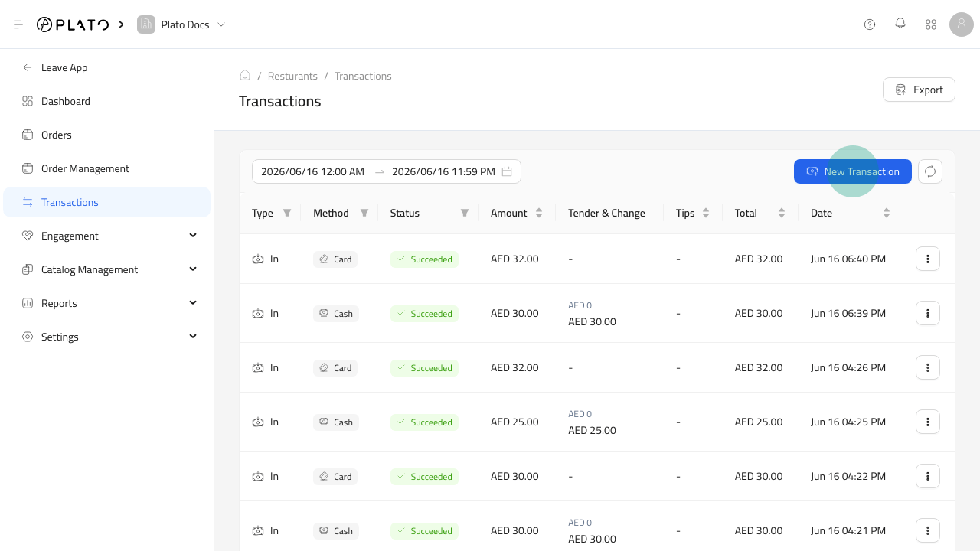Set start date 2026/06/16 12:00 AM
The height and width of the screenshot is (551, 980).
pos(312,171)
